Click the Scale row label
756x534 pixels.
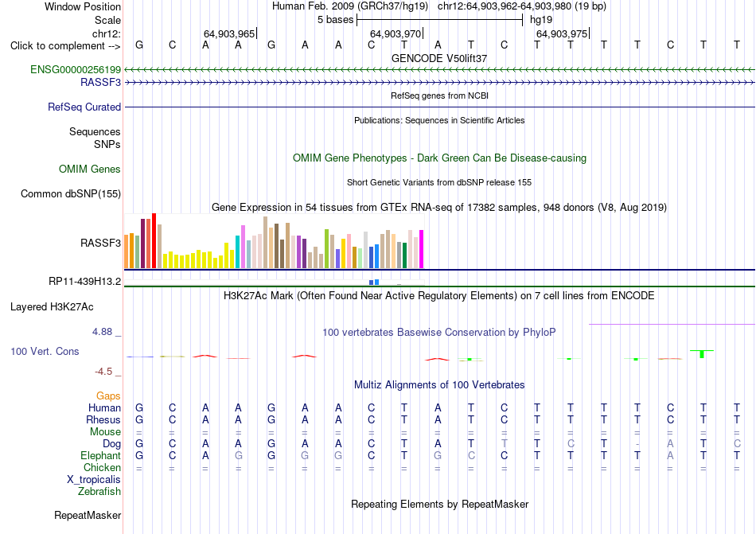(107, 20)
